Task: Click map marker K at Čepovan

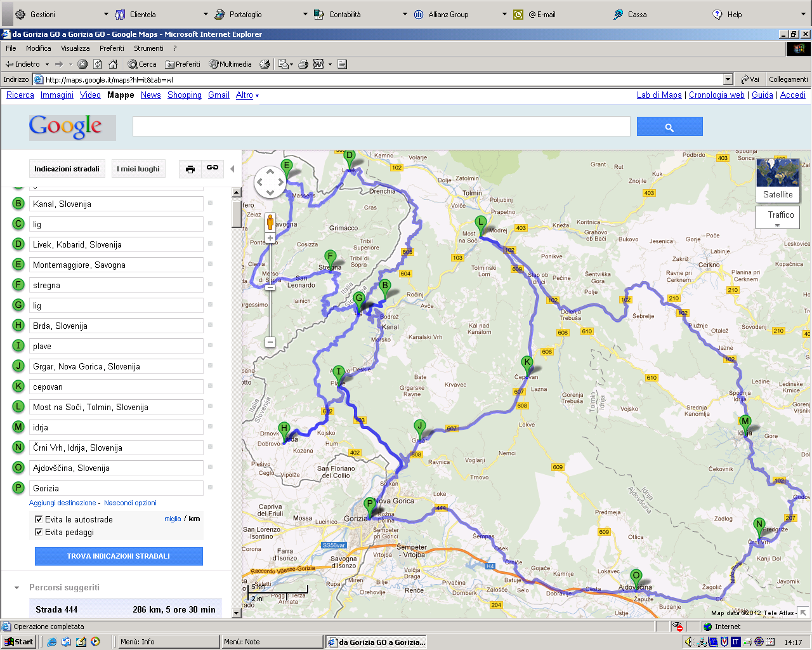Action: pyautogui.click(x=527, y=366)
